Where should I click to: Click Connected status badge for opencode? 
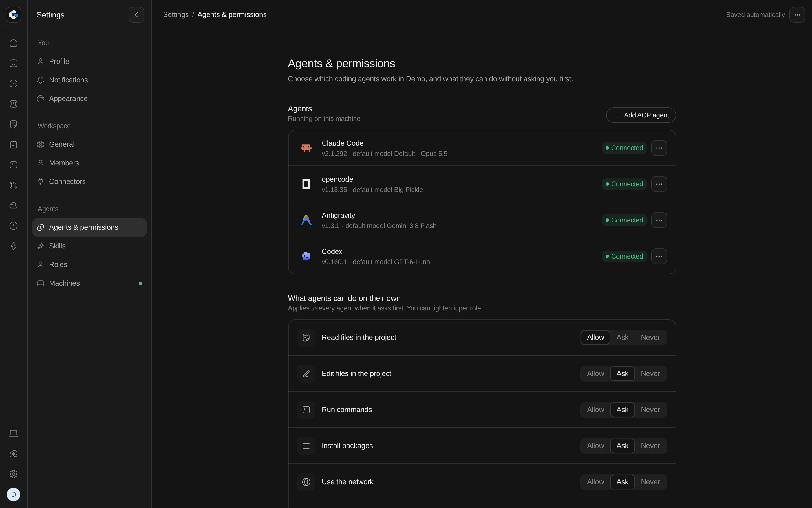[x=624, y=184]
